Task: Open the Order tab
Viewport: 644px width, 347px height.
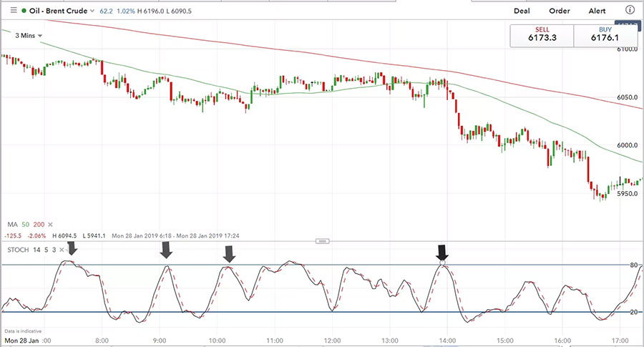Action: click(560, 11)
